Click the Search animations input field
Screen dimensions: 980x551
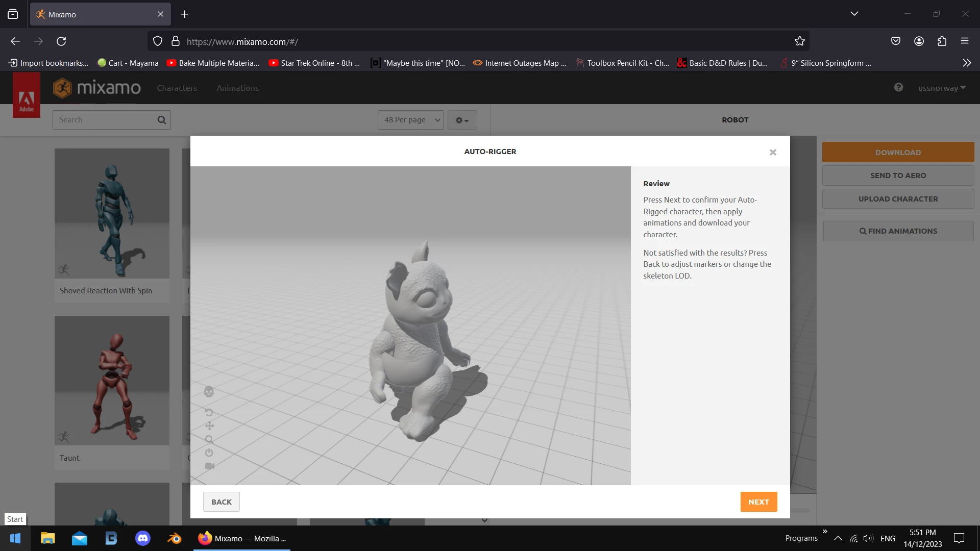point(105,120)
